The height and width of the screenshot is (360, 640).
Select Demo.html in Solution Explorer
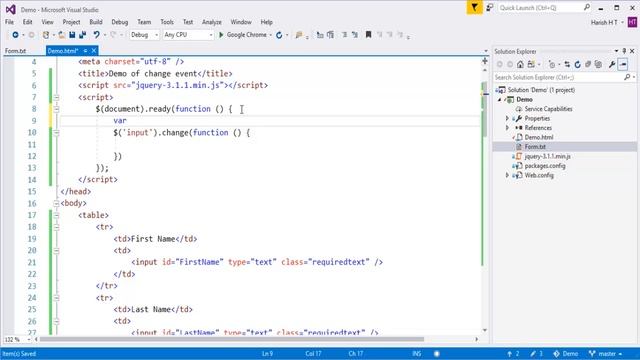(539, 138)
